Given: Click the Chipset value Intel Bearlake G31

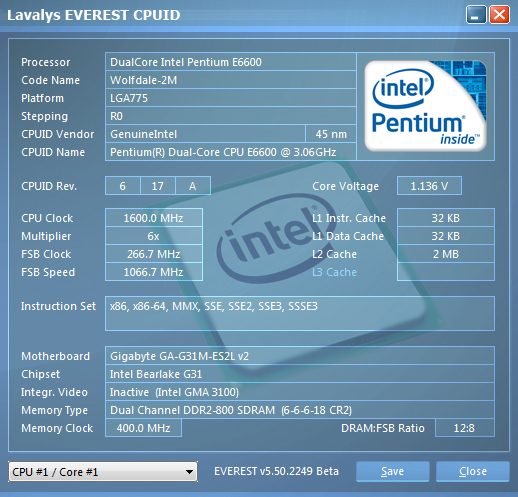Looking at the screenshot, I should point(300,374).
